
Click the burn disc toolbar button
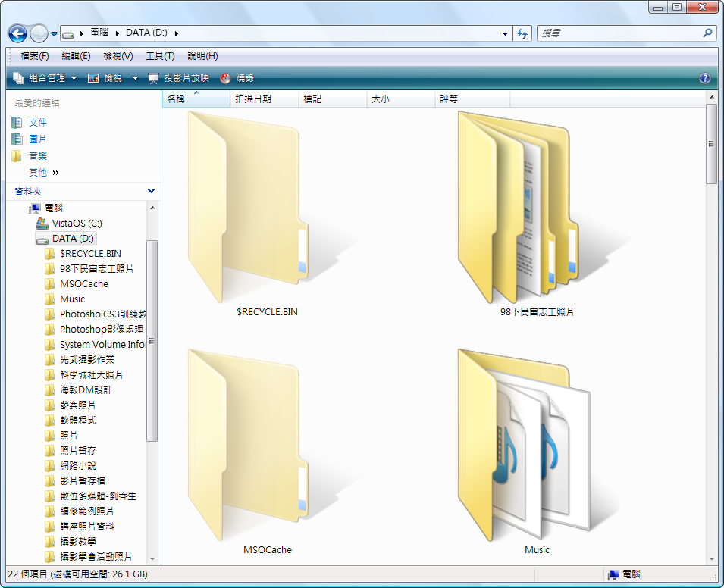coord(237,78)
